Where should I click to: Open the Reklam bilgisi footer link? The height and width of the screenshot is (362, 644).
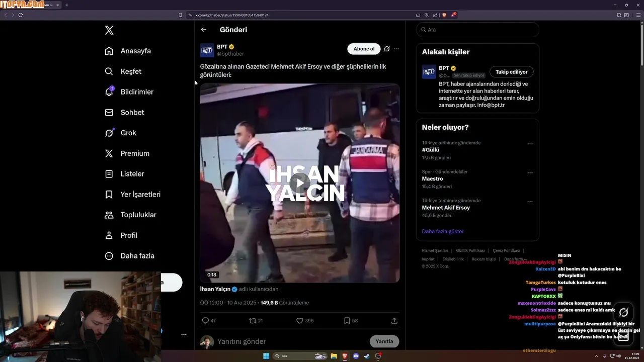coord(484,259)
